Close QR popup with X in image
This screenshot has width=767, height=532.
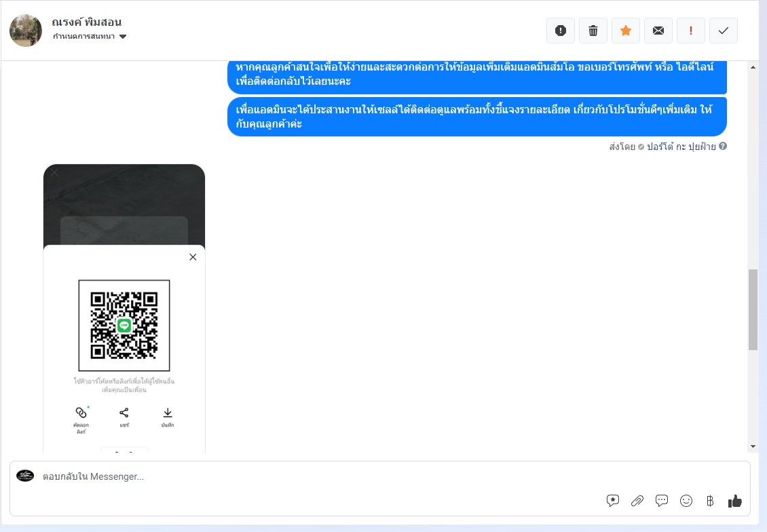coord(193,257)
